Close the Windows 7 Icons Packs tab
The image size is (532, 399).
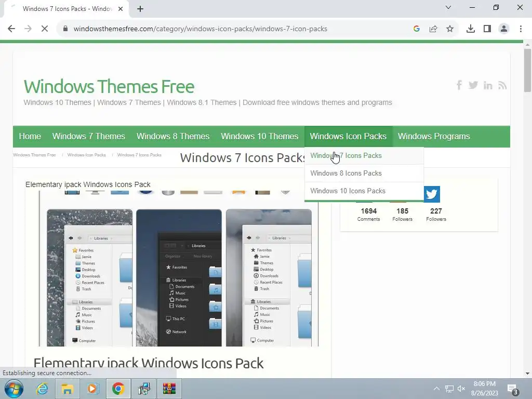(121, 9)
